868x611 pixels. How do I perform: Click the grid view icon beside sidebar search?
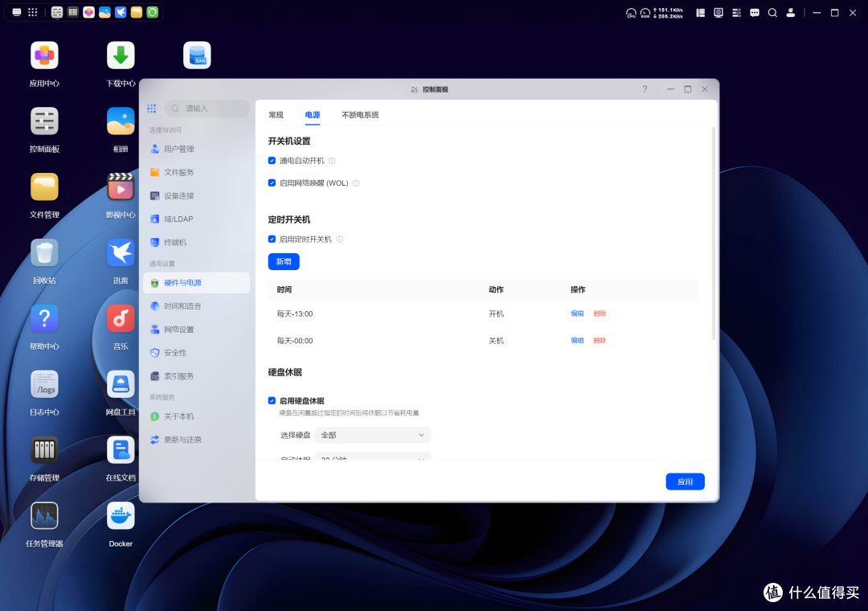(152, 109)
